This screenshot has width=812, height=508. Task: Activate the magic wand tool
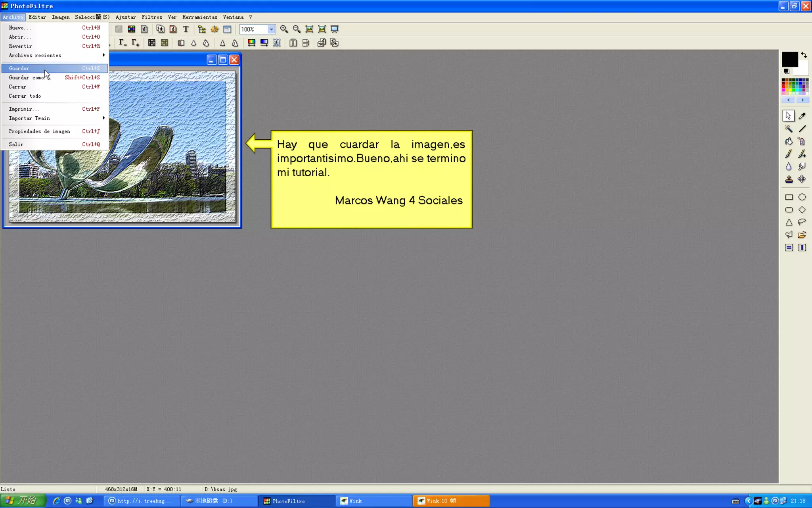(789, 129)
